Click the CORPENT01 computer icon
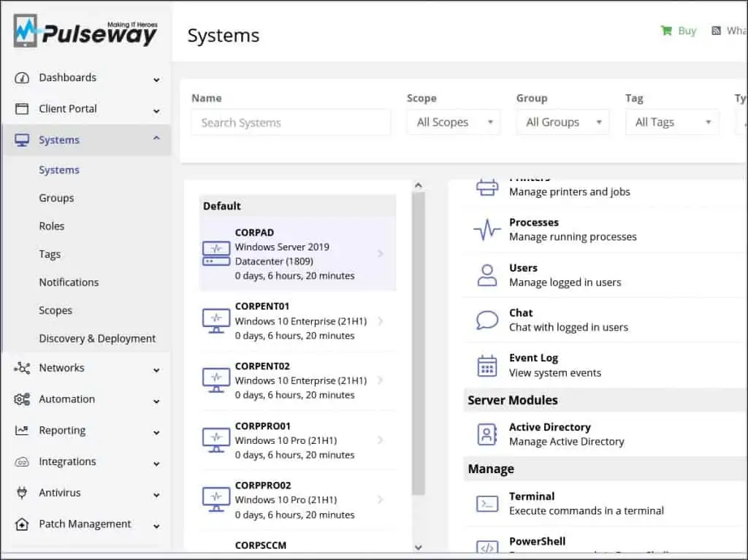The image size is (748, 560). coord(216,321)
